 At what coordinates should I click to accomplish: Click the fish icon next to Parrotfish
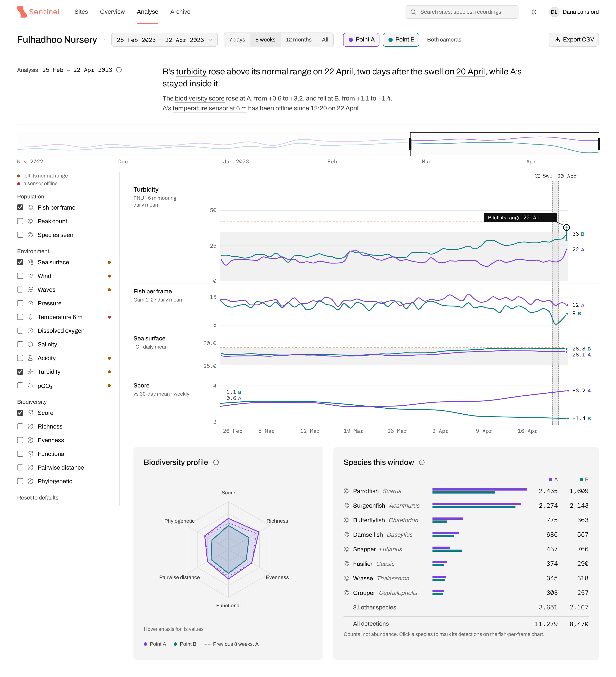click(x=346, y=491)
